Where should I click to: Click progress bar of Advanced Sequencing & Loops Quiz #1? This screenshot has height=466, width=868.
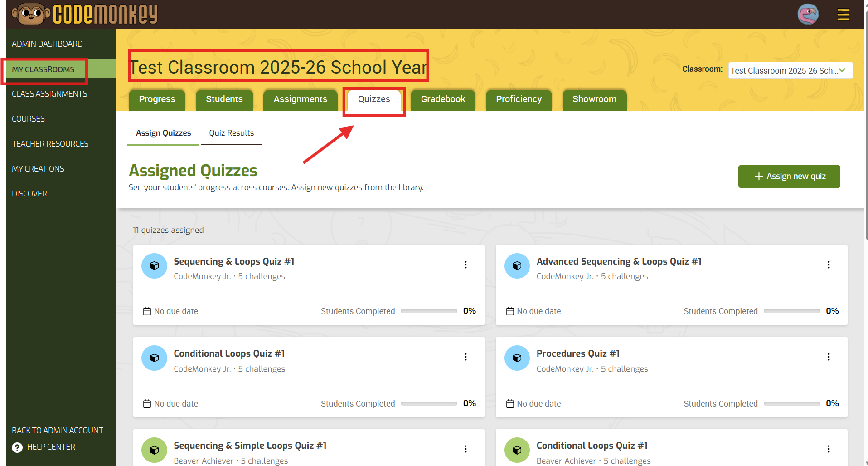coord(792,311)
